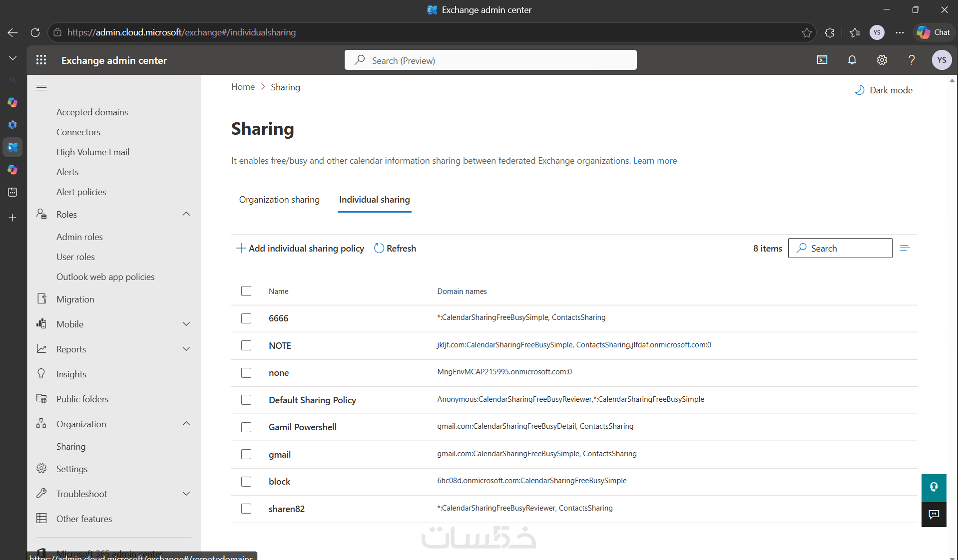Click the browser address bar
The width and height of the screenshot is (958, 560).
(x=432, y=32)
